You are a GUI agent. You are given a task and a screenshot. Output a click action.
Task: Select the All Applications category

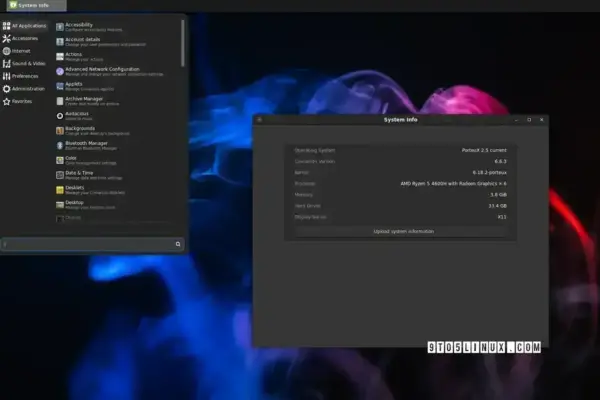(x=24, y=26)
